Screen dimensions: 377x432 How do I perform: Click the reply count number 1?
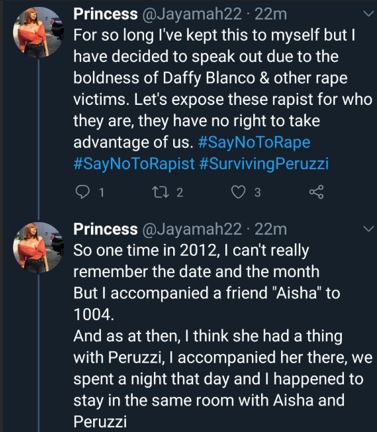[101, 193]
